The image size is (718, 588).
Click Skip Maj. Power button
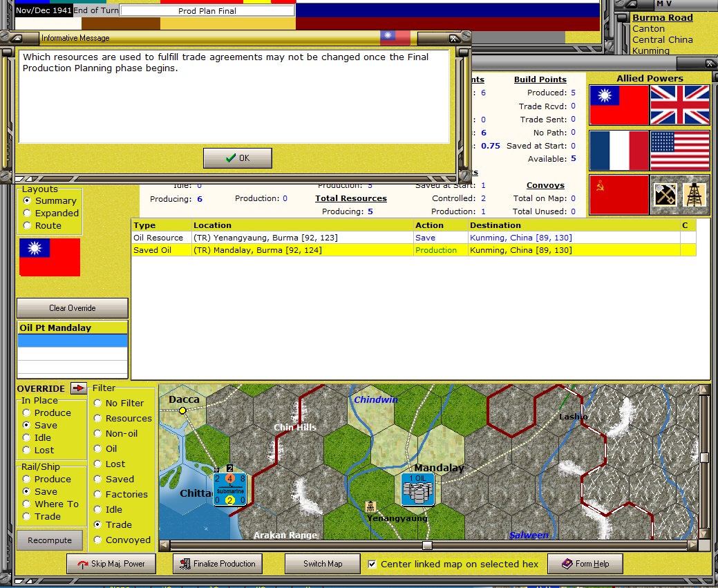[111, 564]
